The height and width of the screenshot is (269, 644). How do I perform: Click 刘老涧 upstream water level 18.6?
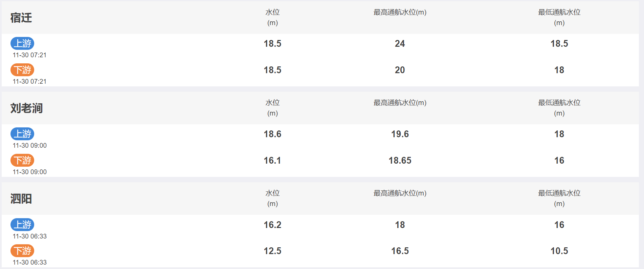pyautogui.click(x=272, y=134)
